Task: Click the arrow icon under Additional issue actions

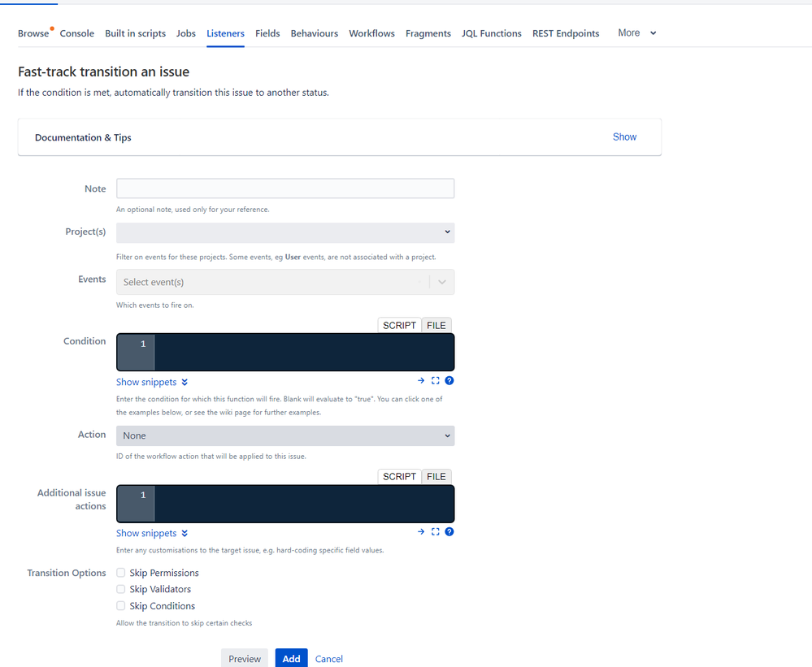Action: pyautogui.click(x=421, y=532)
